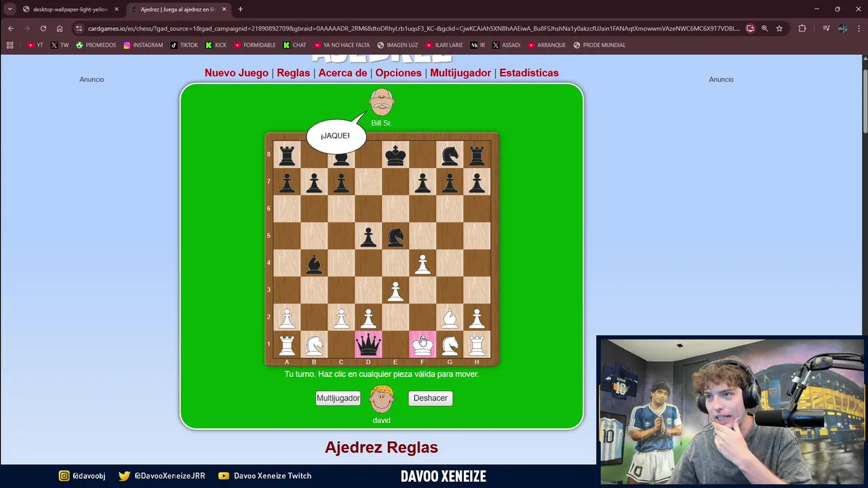Click the Deshacer undo button
The image size is (868, 488).
(431, 399)
